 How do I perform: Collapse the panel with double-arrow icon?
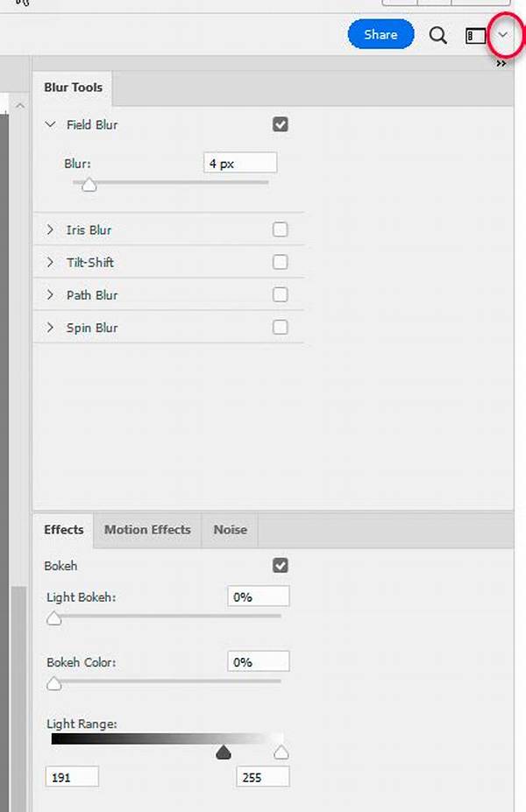point(501,64)
